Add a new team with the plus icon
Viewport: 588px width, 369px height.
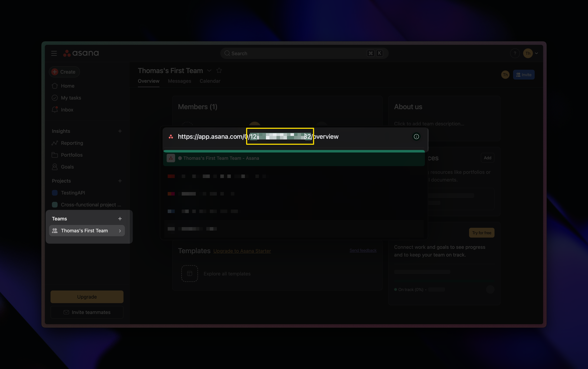[120, 219]
